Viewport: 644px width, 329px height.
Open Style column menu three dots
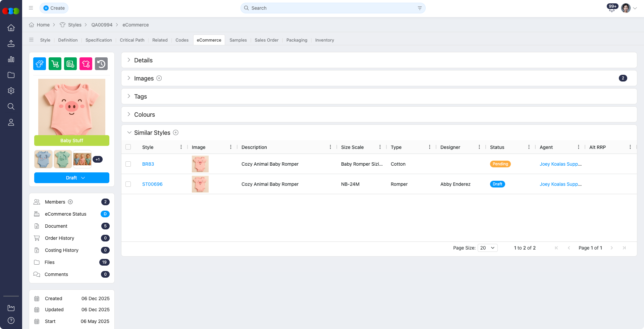(181, 147)
